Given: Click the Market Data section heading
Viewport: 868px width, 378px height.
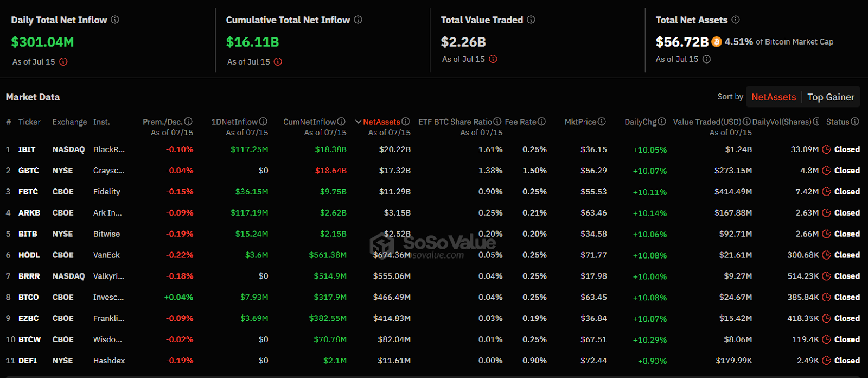Looking at the screenshot, I should (33, 97).
